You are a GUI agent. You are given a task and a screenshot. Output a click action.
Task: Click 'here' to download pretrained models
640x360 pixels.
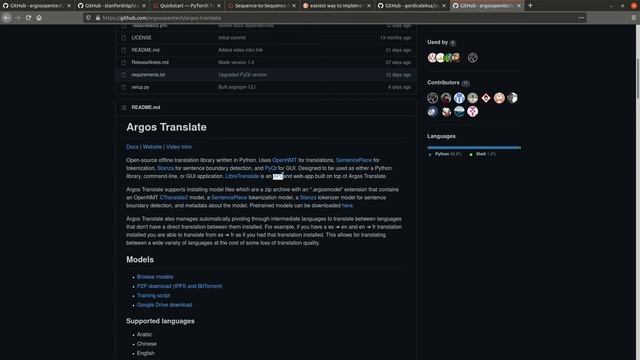[x=347, y=205]
